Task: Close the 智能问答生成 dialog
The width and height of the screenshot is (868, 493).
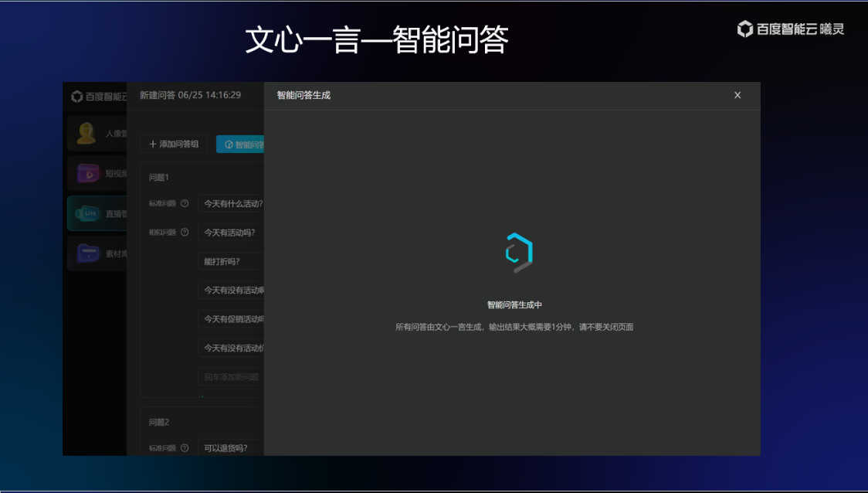Action: click(737, 95)
